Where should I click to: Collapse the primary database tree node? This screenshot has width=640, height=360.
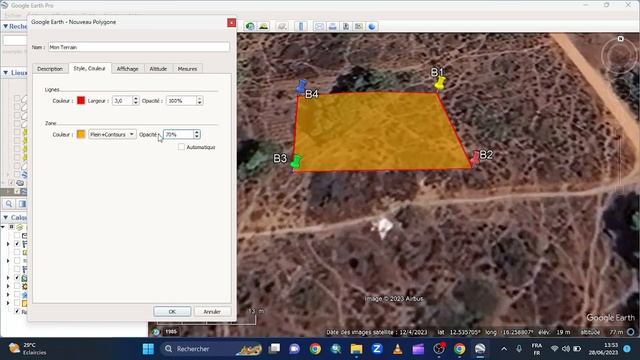4,227
